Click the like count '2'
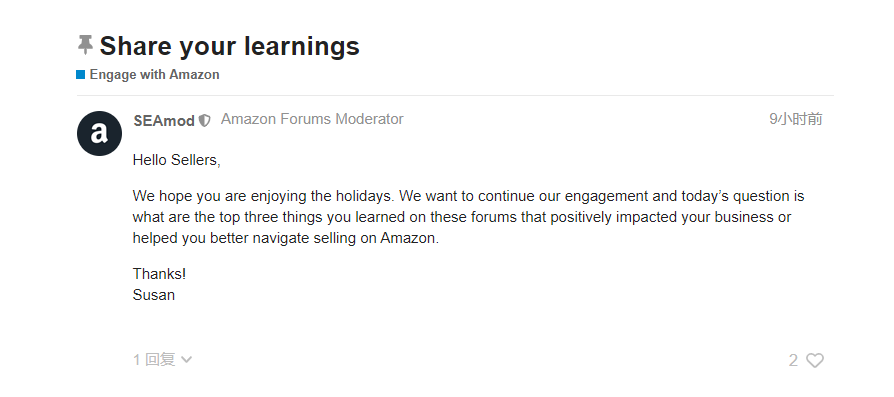The height and width of the screenshot is (397, 894). click(793, 360)
